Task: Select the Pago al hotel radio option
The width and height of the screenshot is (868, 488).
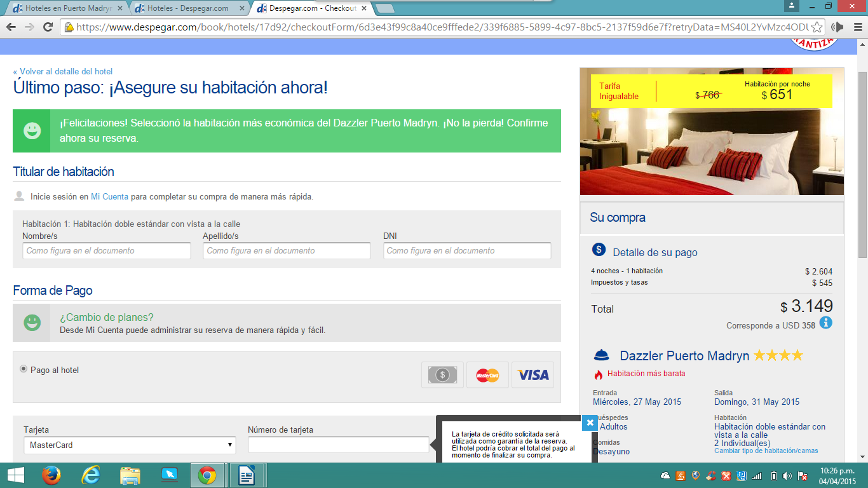Action: click(24, 369)
